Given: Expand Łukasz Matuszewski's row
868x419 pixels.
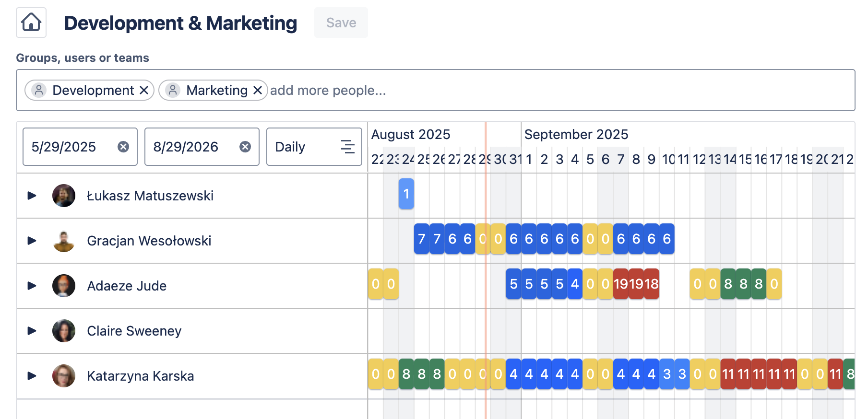Looking at the screenshot, I should coord(32,196).
